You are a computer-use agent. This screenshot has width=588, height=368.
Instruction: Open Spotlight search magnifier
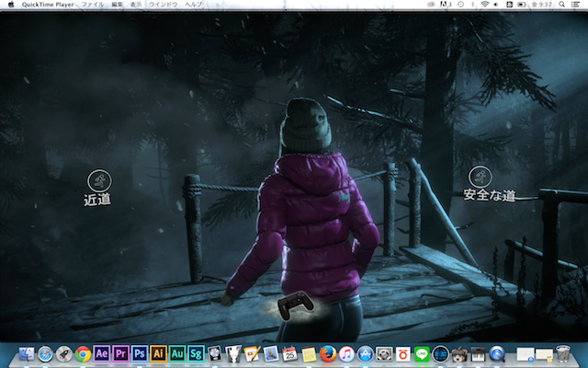[561, 5]
